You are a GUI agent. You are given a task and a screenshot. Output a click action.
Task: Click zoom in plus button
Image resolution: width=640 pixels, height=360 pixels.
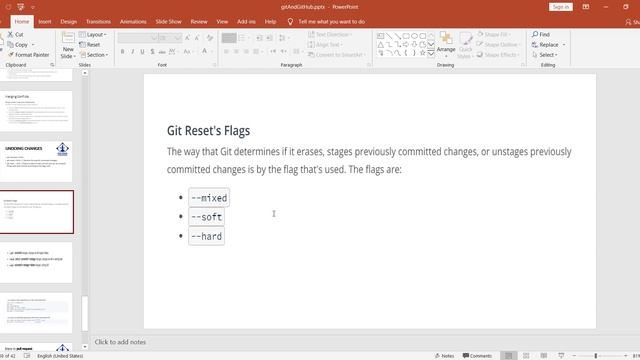pos(626,356)
